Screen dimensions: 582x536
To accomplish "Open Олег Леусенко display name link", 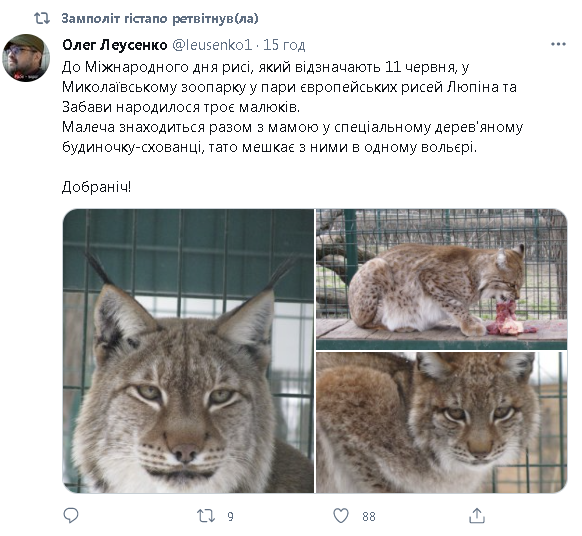I will pyautogui.click(x=115, y=45).
